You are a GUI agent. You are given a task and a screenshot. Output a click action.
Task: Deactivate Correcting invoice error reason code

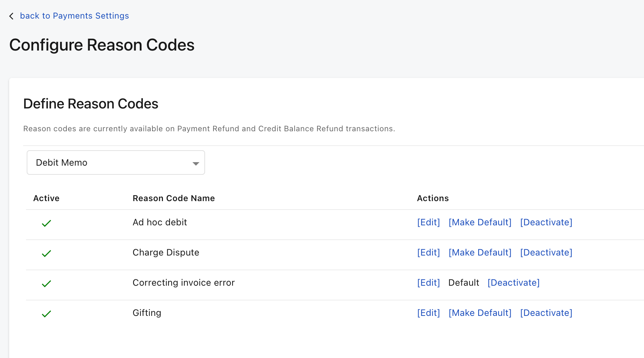click(x=513, y=283)
